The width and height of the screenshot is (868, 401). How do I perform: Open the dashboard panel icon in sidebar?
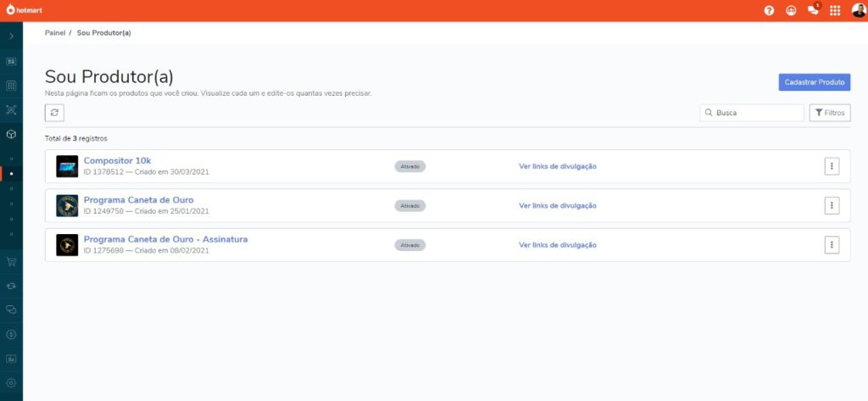(11, 62)
